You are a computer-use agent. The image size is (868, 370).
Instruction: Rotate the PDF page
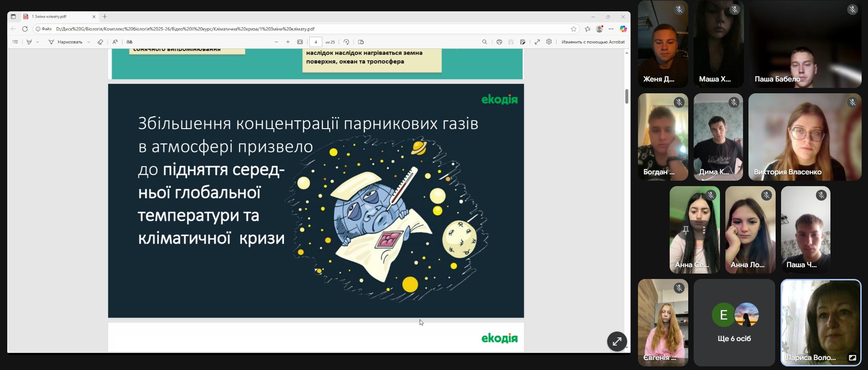pos(346,42)
